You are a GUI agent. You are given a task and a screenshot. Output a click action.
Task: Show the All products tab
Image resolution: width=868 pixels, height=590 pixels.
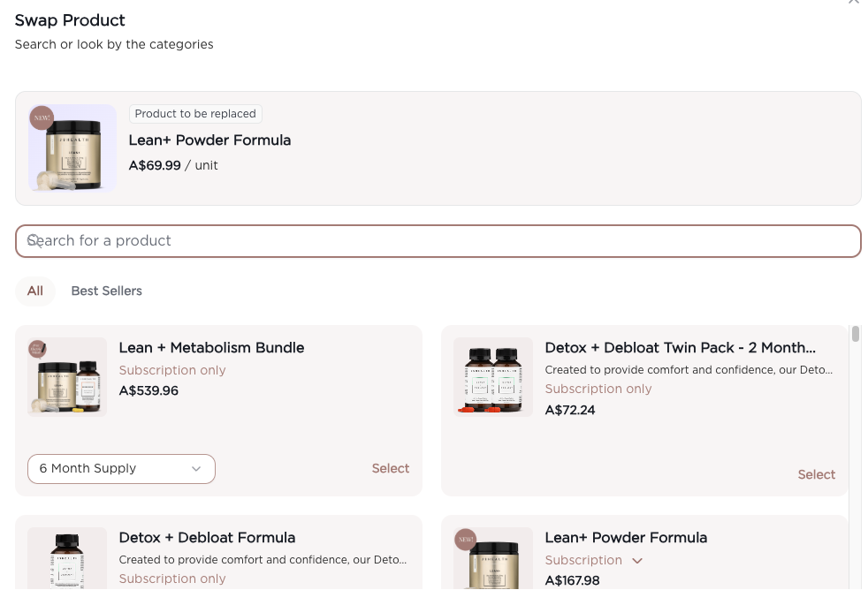point(35,291)
